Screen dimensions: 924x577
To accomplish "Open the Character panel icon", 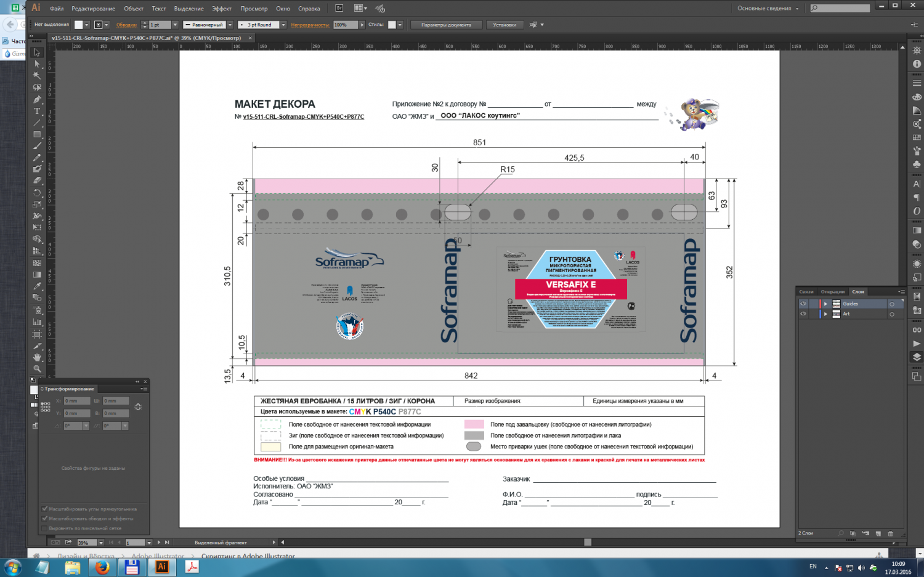I will coord(917,184).
